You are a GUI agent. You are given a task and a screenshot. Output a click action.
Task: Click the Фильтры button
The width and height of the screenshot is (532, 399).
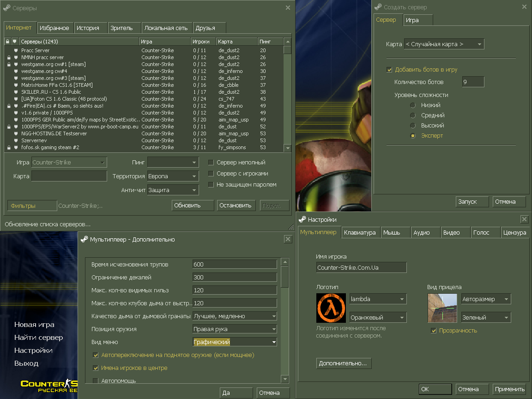[32, 206]
